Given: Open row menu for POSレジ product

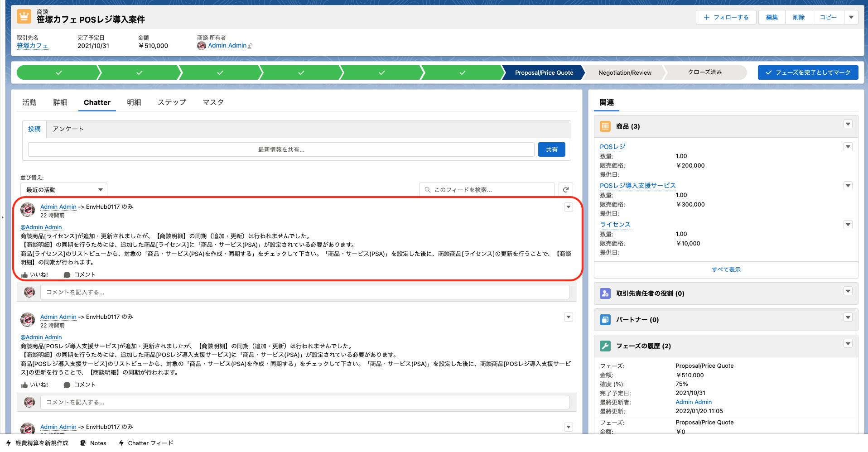Looking at the screenshot, I should coord(848,147).
